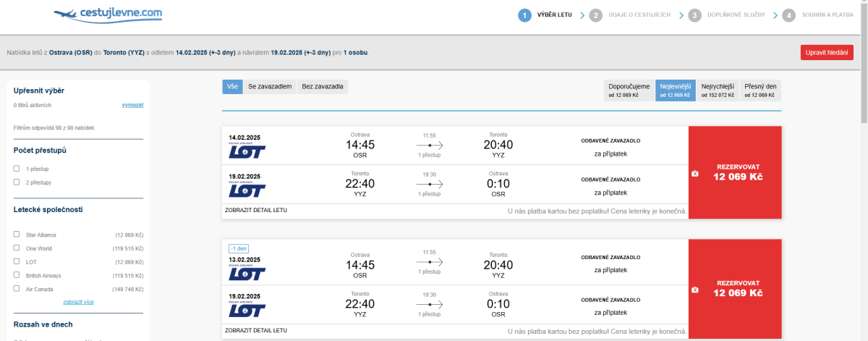Click camera icon on first Rezervovat button

(695, 174)
